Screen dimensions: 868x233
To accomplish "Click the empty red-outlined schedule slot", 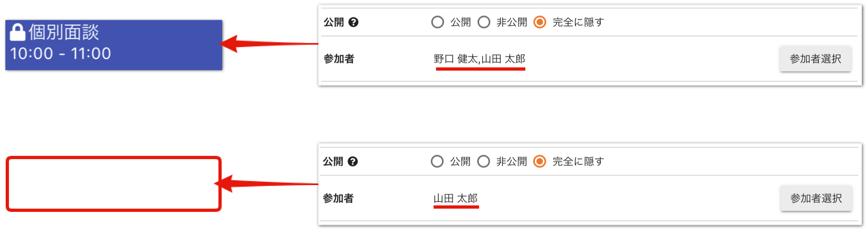I will pyautogui.click(x=114, y=184).
